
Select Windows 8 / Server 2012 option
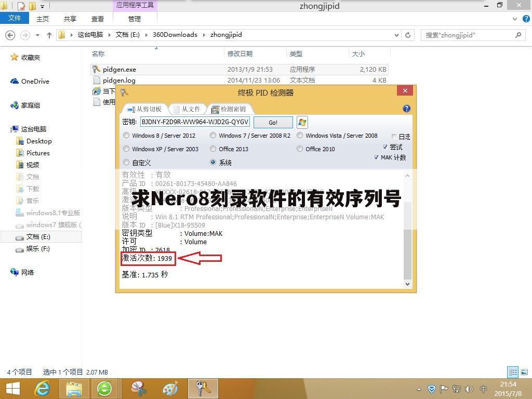tap(159, 136)
